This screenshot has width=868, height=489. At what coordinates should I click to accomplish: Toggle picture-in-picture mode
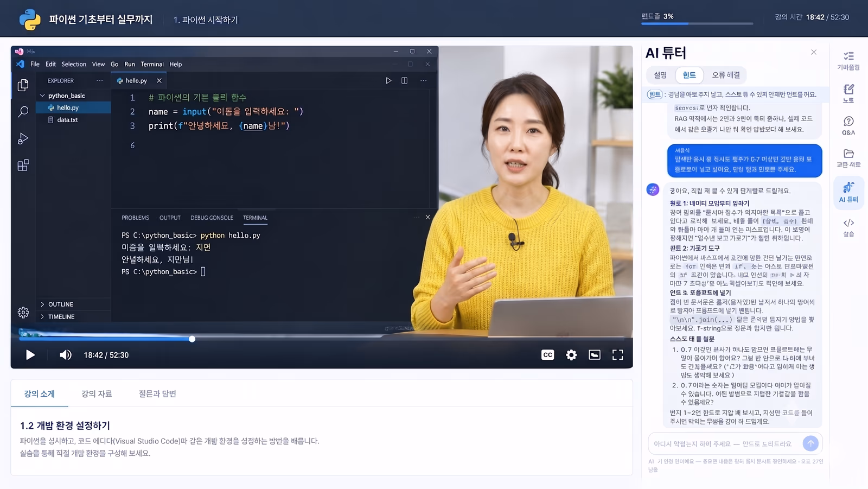[x=595, y=355]
